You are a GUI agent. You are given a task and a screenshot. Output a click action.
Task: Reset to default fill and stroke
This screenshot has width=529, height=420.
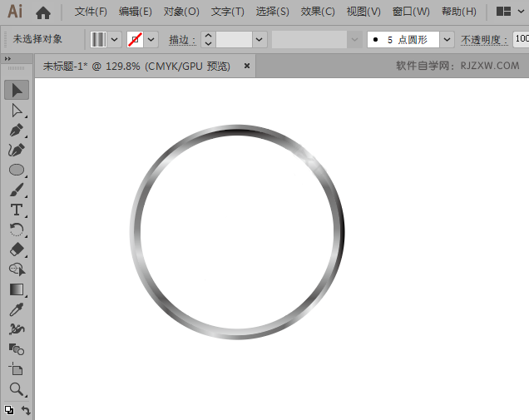[x=9, y=410]
